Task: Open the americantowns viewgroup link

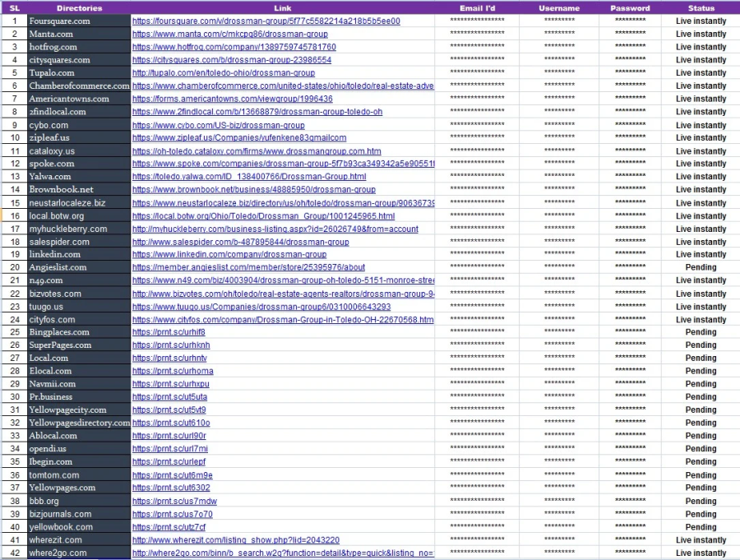Action: click(x=232, y=99)
